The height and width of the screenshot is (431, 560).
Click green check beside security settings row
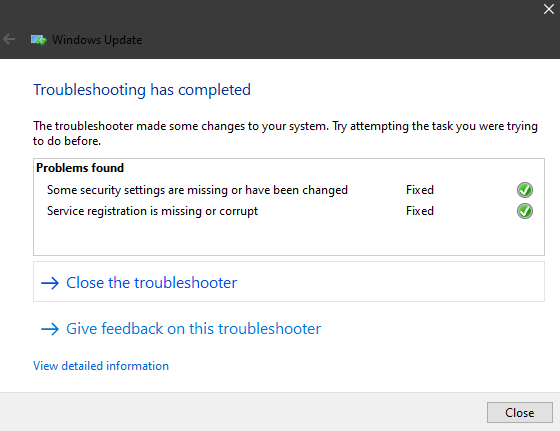click(x=525, y=190)
